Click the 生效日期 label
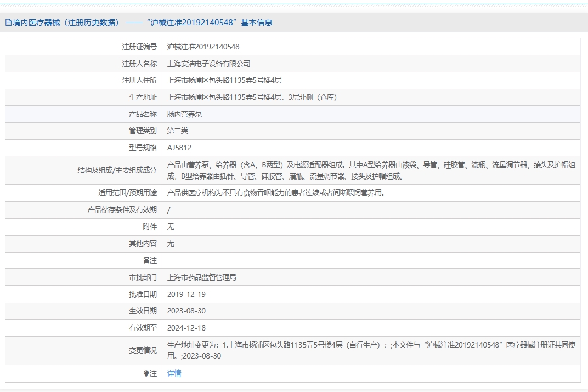The image size is (588, 392). pos(143,311)
